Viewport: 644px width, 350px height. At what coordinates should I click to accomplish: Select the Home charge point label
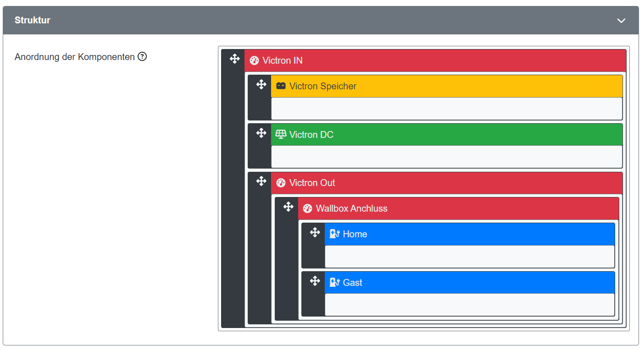pos(355,234)
